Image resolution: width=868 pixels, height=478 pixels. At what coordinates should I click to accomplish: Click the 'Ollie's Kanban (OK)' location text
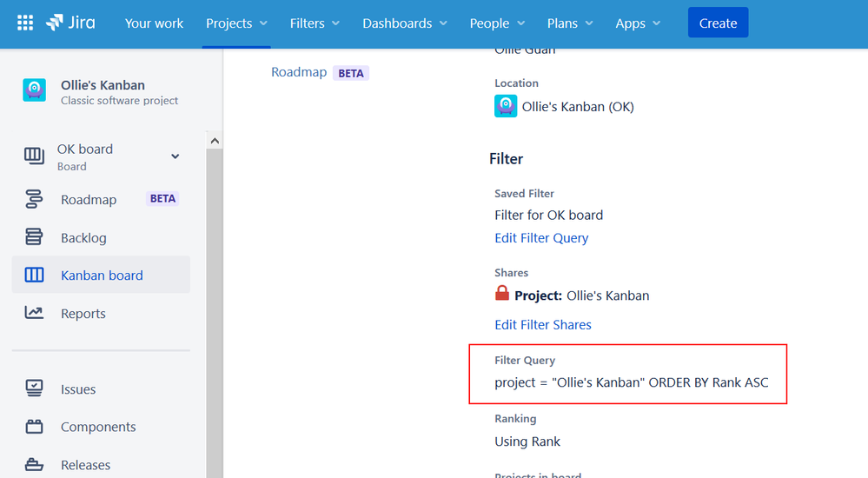click(x=578, y=106)
